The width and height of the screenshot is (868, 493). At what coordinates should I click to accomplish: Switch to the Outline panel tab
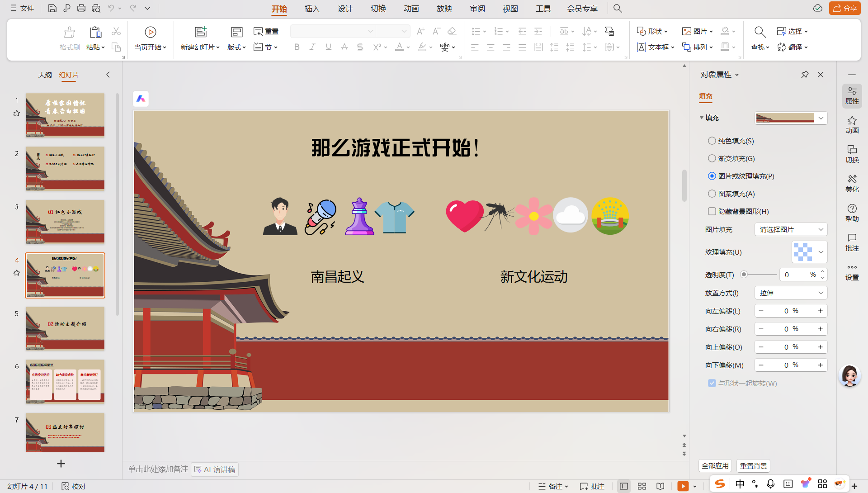click(x=45, y=75)
